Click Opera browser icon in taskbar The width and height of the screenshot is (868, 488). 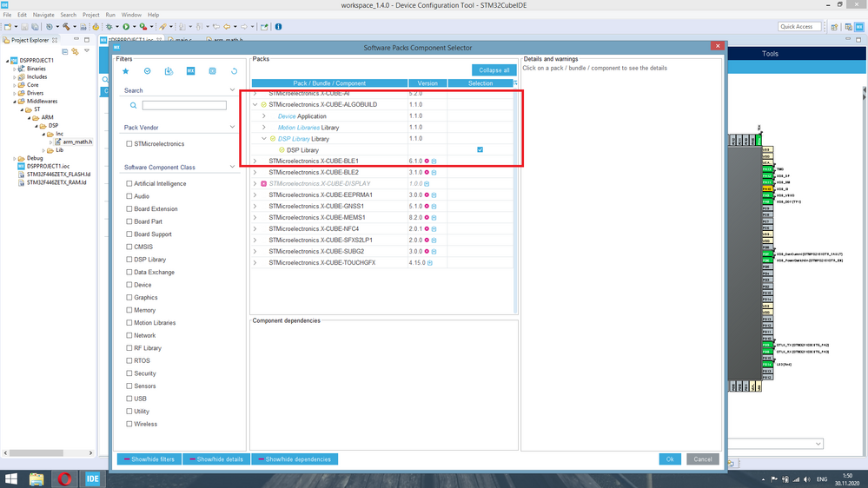pos(64,479)
